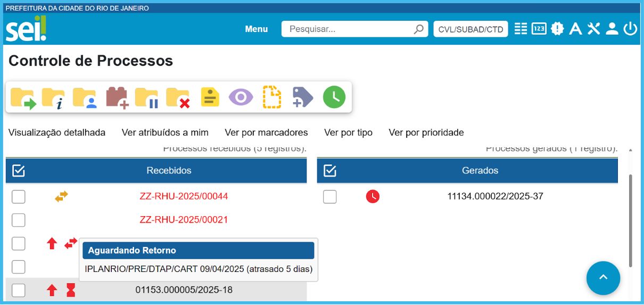Open the CVL/SUBAD/CTD unit selector

pyautogui.click(x=470, y=29)
